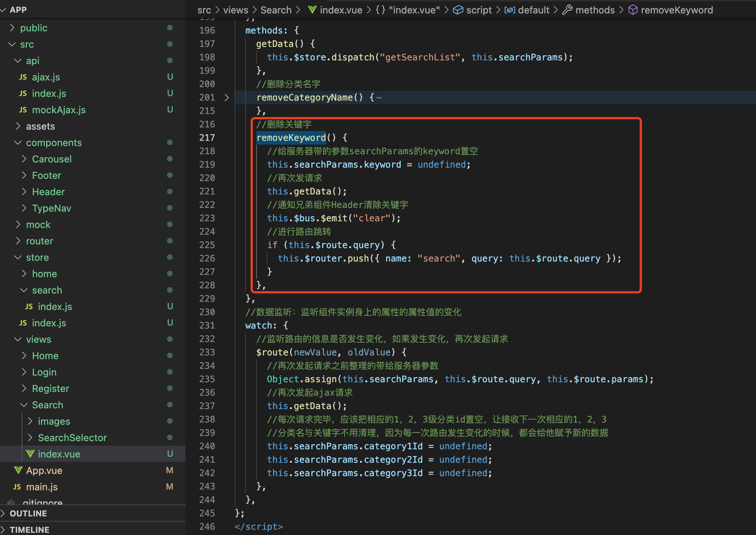
Task: Open index.js under store search folder
Action: 55,307
